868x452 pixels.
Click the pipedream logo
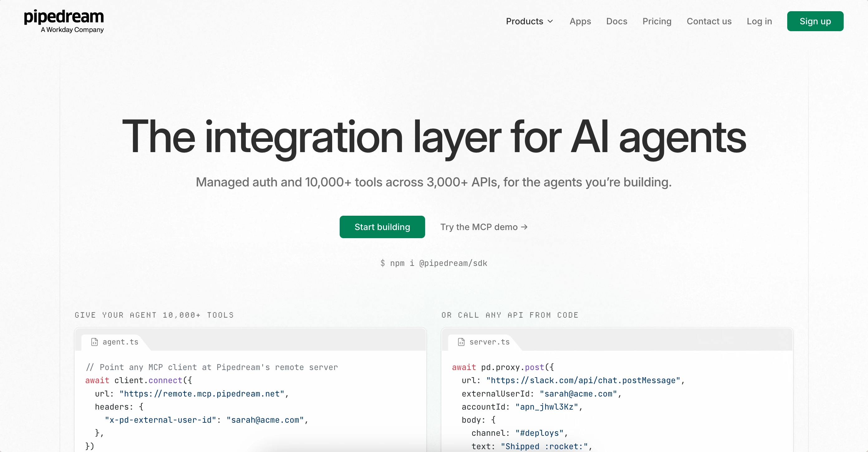[64, 21]
